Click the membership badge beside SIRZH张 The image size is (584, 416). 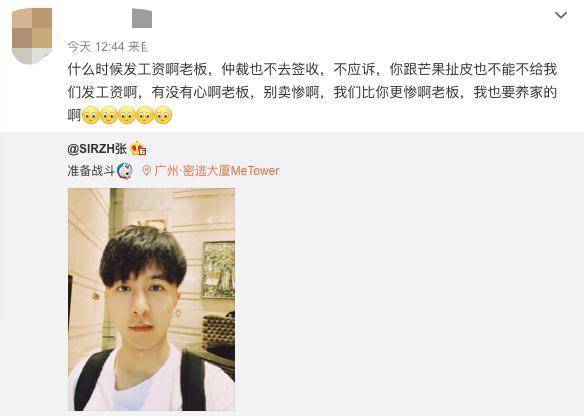coord(138,149)
